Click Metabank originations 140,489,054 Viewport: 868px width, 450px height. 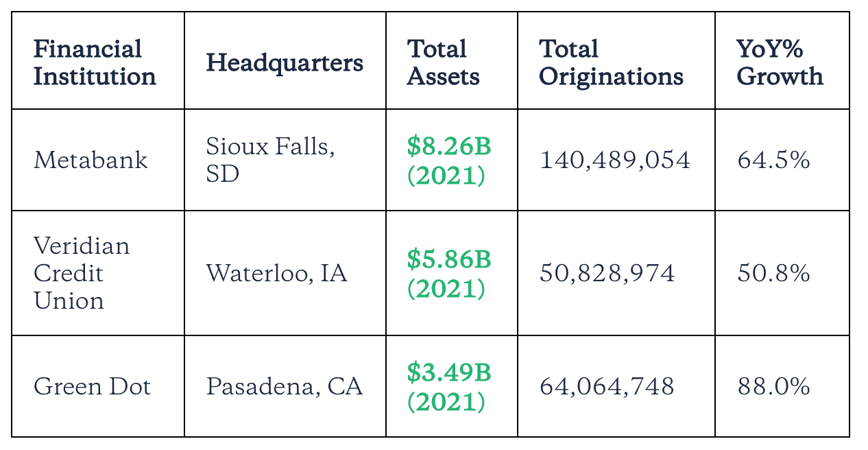pos(615,160)
